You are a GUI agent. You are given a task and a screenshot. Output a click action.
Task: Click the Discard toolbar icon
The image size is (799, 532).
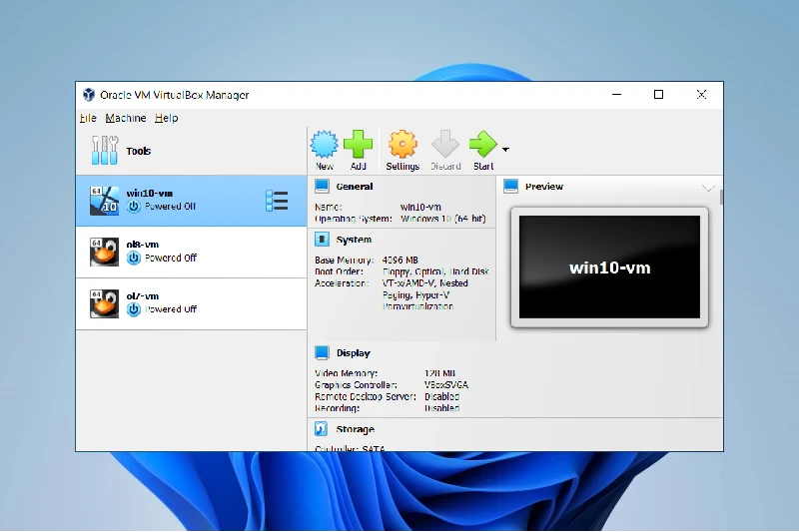(445, 144)
